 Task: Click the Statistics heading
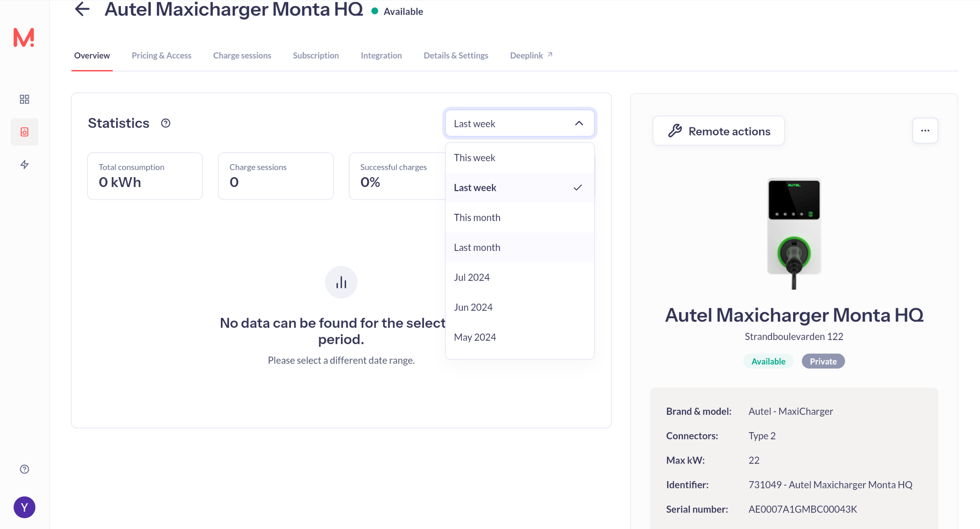coord(118,123)
